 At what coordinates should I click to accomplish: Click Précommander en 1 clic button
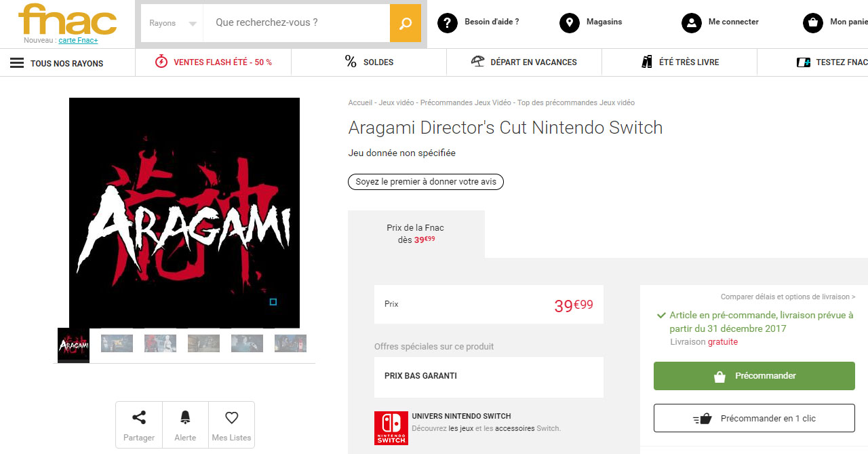pos(754,419)
